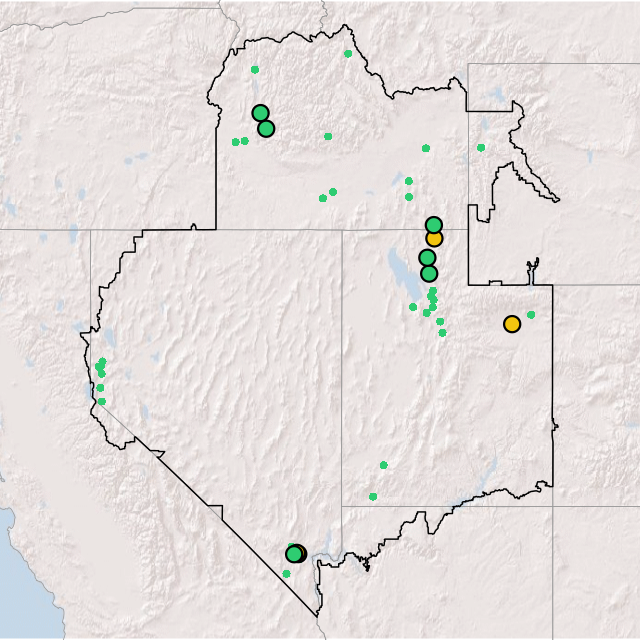Select the large green circle just below the central yellow marker
The height and width of the screenshot is (640, 640).
click(x=427, y=258)
